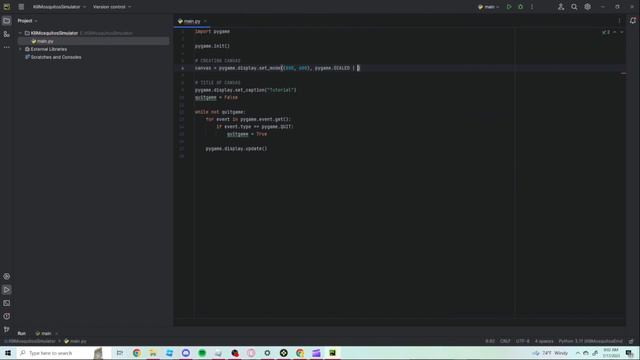Screen dimensions: 640x360
Task: Open Windows notification center
Action: point(630,353)
